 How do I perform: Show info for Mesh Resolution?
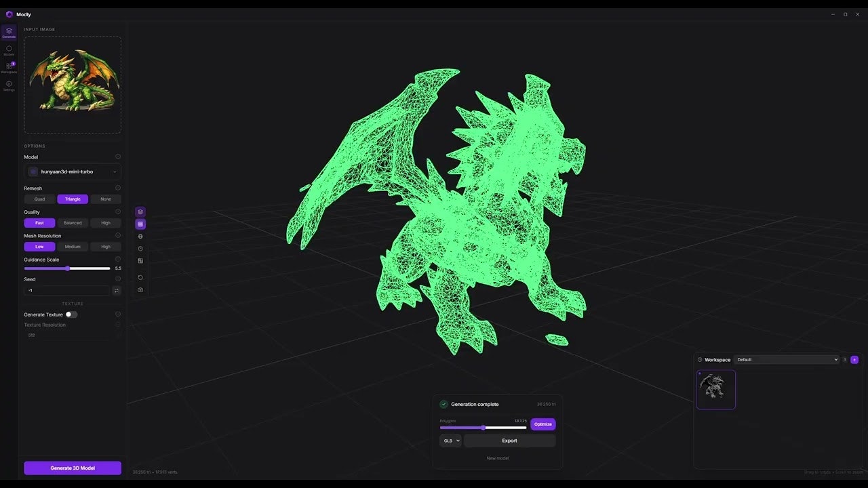(x=118, y=235)
